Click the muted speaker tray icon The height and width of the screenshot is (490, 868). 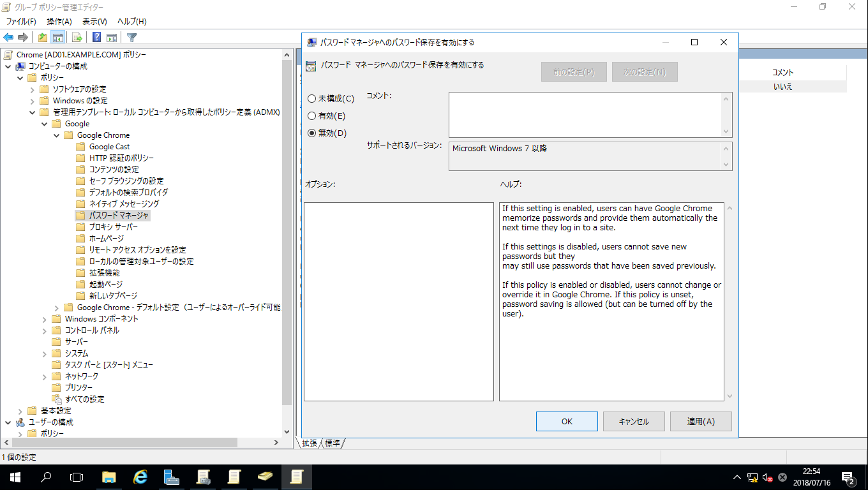pos(767,477)
